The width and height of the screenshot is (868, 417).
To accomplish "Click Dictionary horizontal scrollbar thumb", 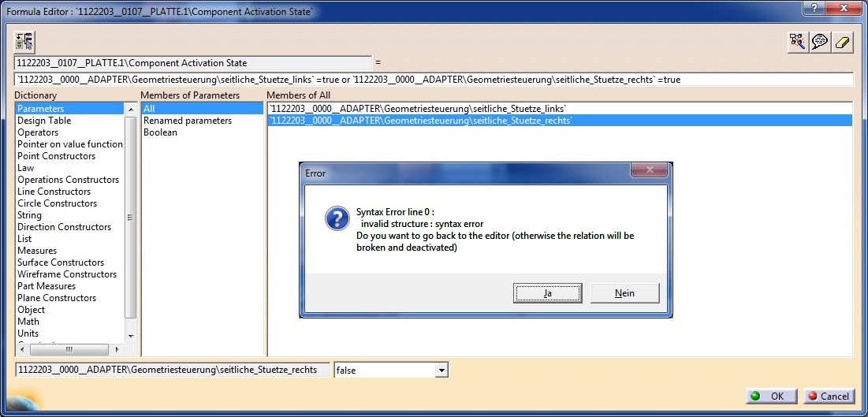I will coord(69,349).
